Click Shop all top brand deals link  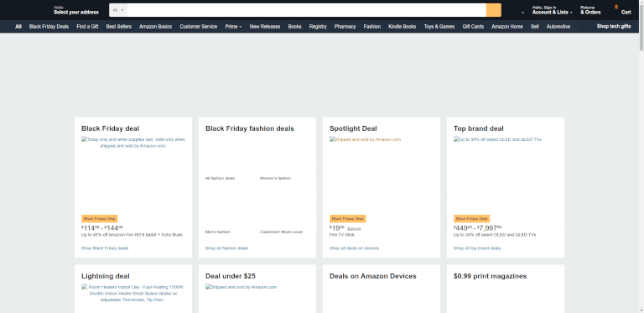click(477, 248)
